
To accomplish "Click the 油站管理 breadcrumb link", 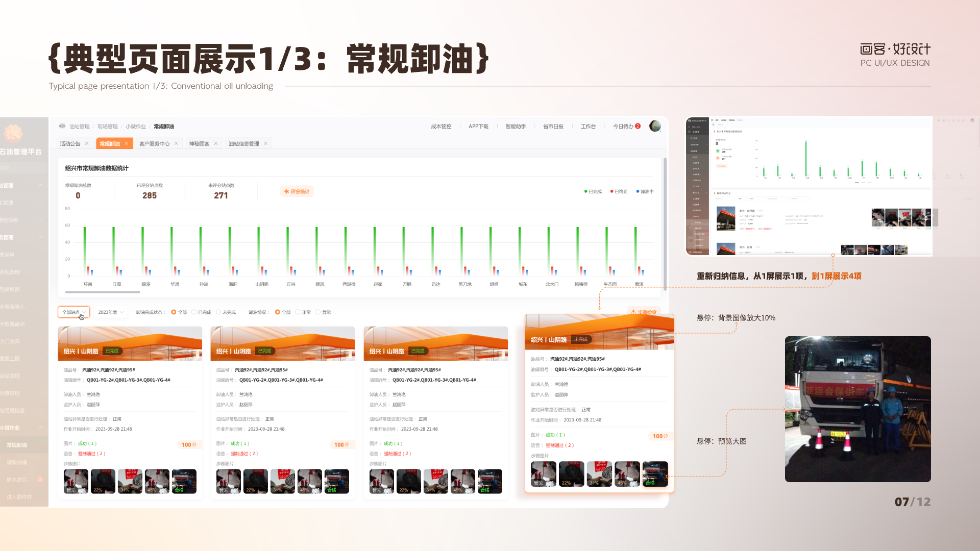I will click(x=80, y=127).
